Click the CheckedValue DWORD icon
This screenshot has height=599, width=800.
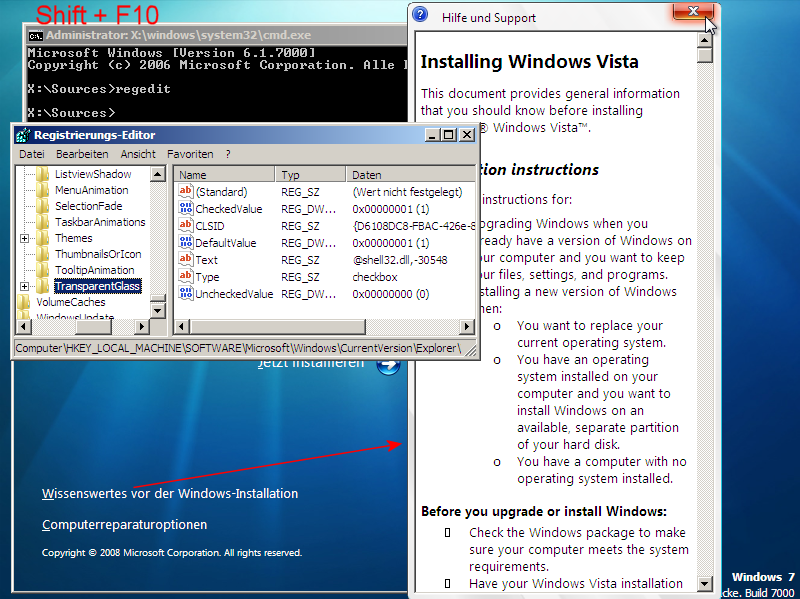pos(186,208)
